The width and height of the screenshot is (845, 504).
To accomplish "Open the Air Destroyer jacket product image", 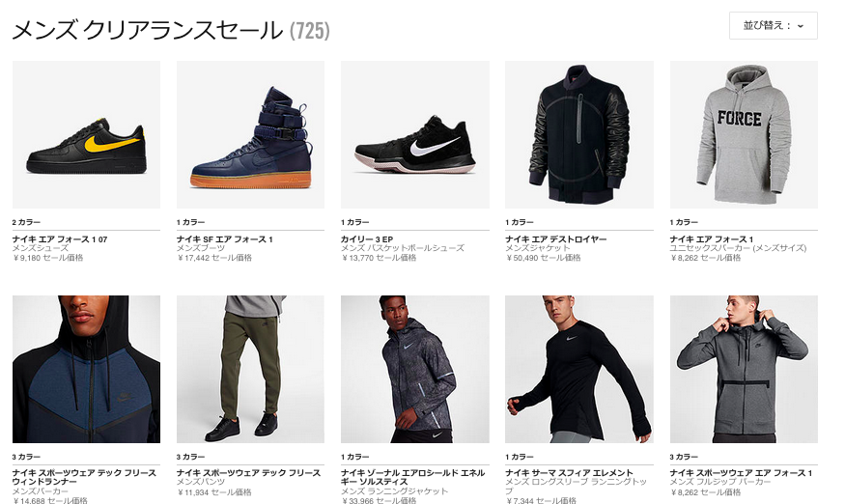I will pyautogui.click(x=579, y=135).
